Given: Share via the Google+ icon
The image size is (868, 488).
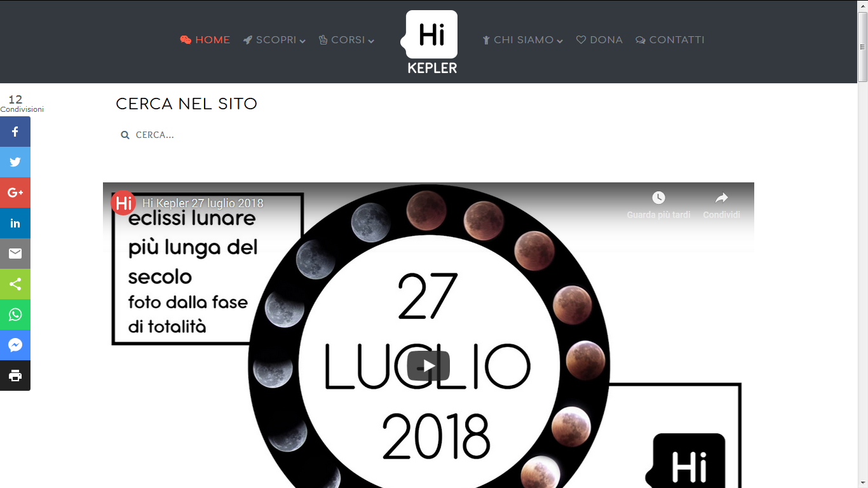Looking at the screenshot, I should pos(15,193).
